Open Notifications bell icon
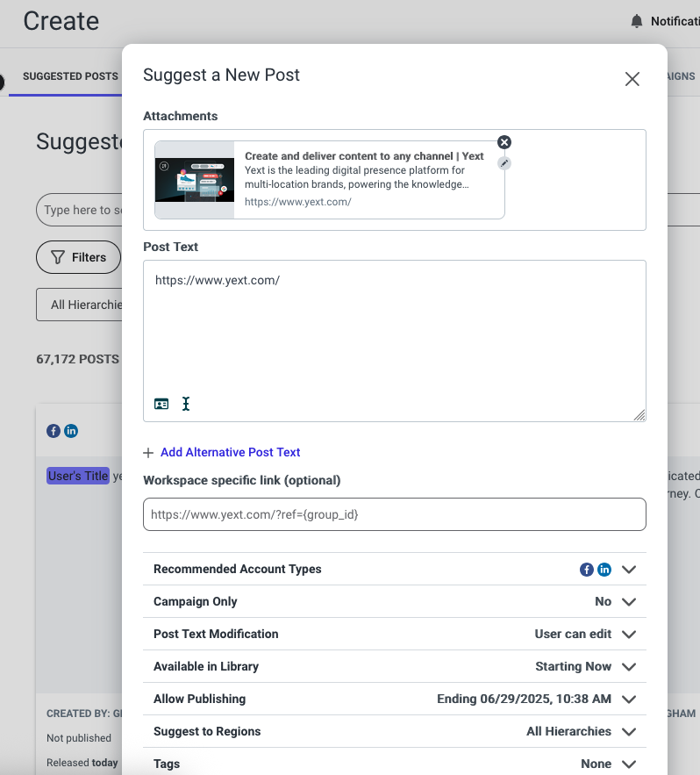The height and width of the screenshot is (775, 700). tap(637, 21)
